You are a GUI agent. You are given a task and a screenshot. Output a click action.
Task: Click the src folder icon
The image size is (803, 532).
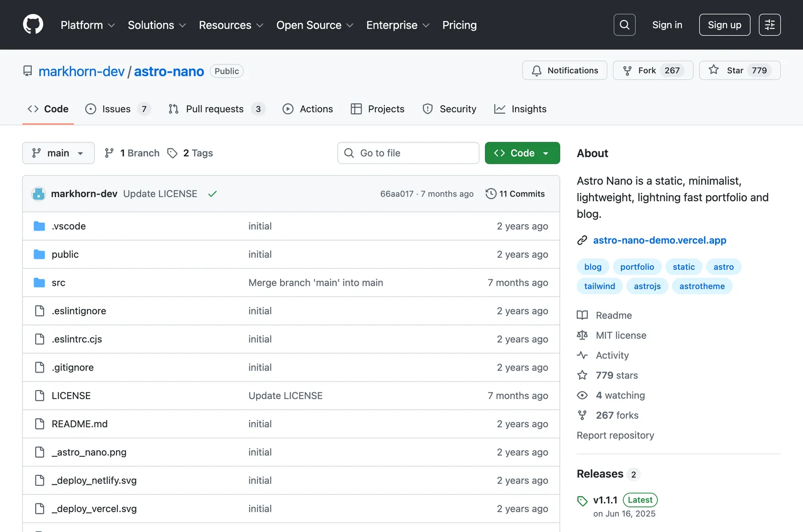[39, 282]
